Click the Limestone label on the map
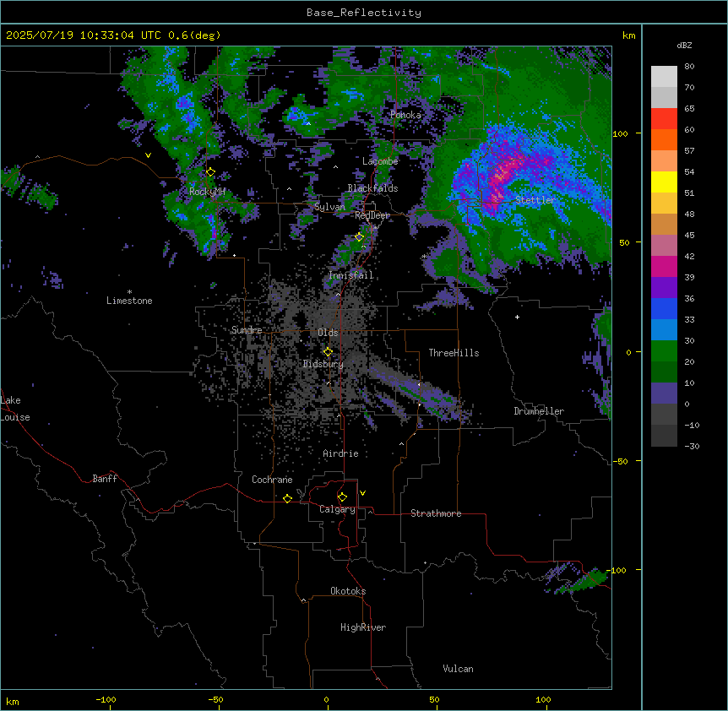This screenshot has height=711, width=728. pyautogui.click(x=129, y=301)
